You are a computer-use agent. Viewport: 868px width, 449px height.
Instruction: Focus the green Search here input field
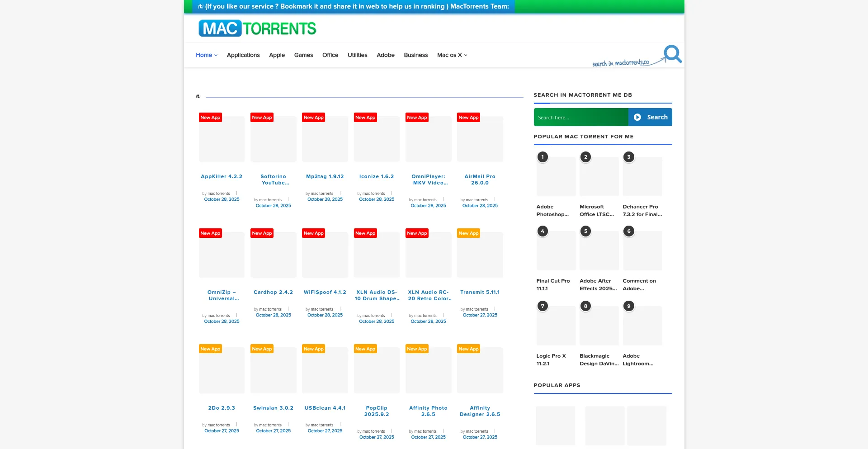pyautogui.click(x=580, y=117)
